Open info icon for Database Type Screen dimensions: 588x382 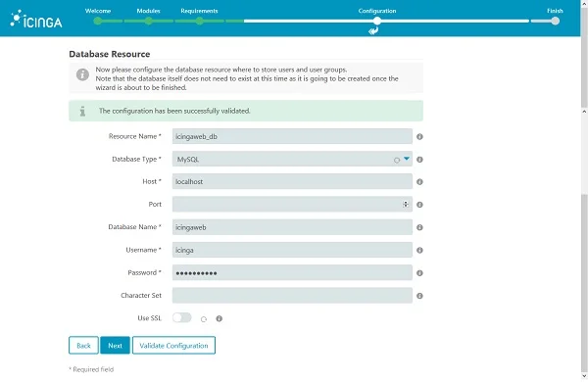click(419, 160)
